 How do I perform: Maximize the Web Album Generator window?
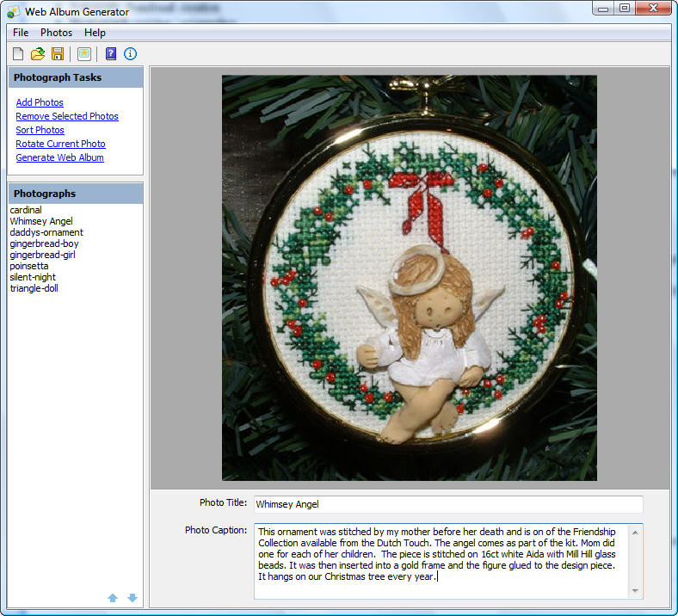tap(625, 9)
